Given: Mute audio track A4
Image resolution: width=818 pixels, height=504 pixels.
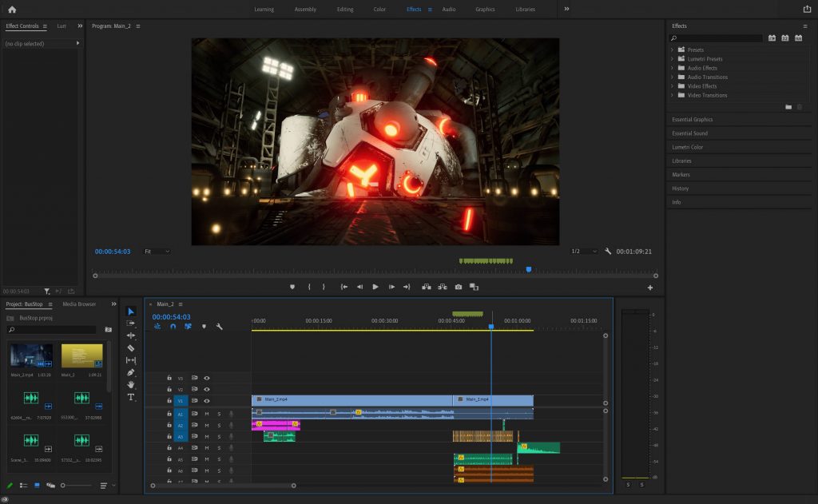Looking at the screenshot, I should 207,447.
